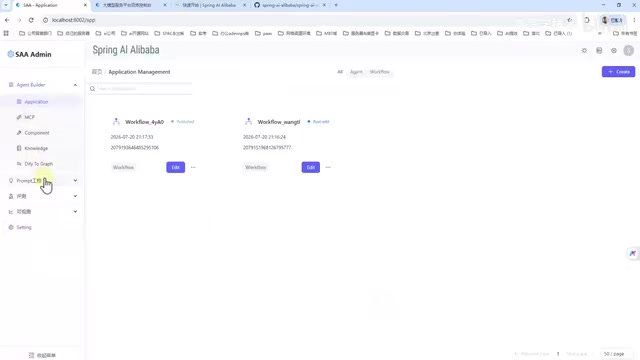This screenshot has height=360, width=640.
Task: Click the 2026-07-20 21:16:24 timestamp
Action: pos(264,137)
